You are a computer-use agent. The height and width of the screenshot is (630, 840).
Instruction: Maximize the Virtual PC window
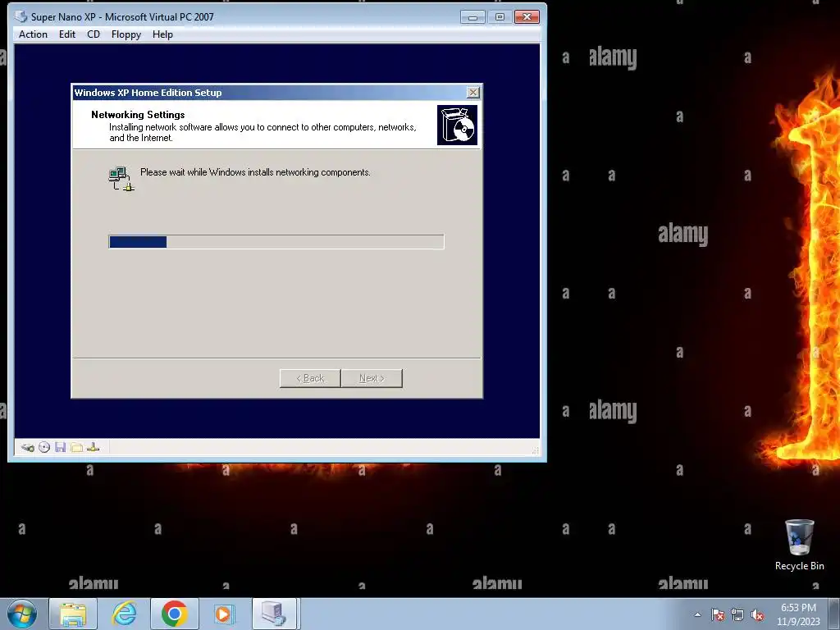tap(500, 17)
